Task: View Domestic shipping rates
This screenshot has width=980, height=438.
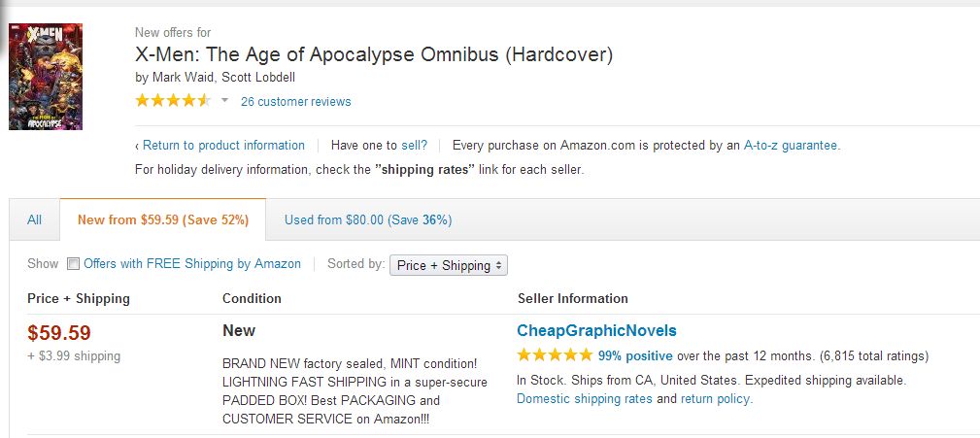Action: click(x=585, y=399)
